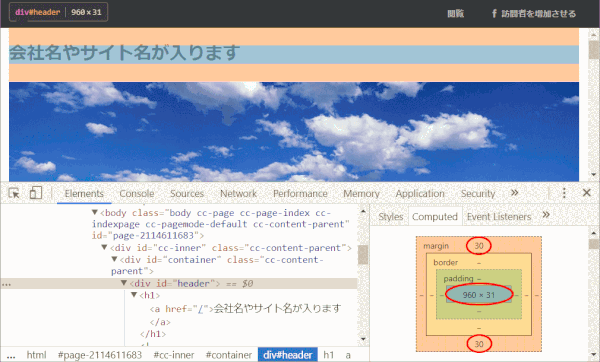Click the div#header breadcrumb

[x=288, y=355]
